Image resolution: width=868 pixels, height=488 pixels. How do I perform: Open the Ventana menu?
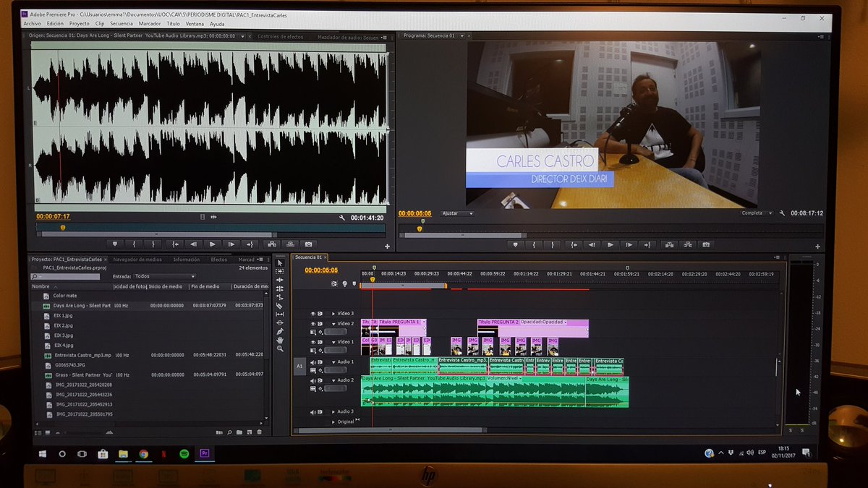[x=195, y=24]
